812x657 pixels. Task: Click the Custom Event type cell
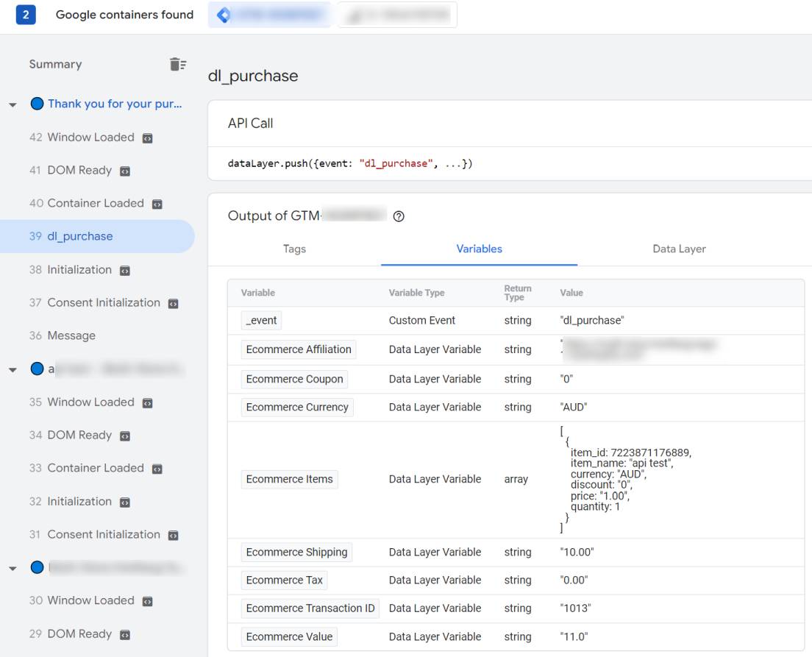pos(422,321)
